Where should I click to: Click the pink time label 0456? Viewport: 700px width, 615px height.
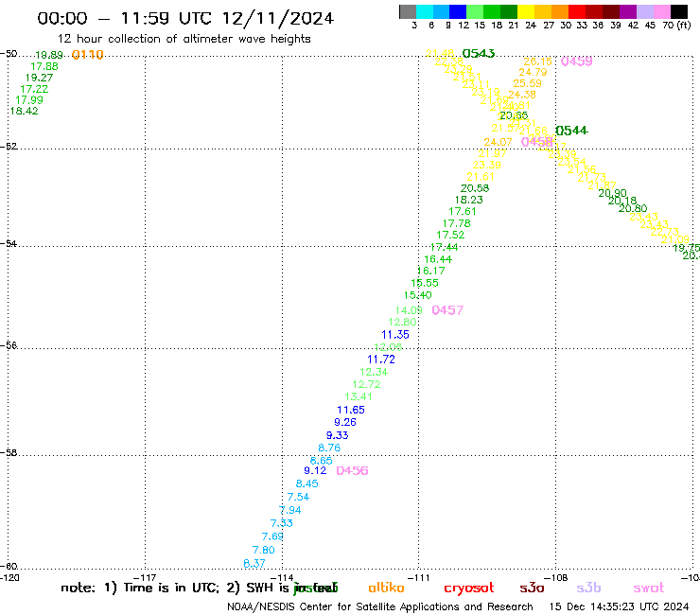click(x=352, y=471)
